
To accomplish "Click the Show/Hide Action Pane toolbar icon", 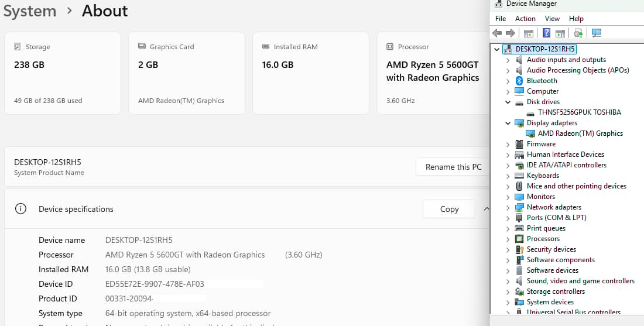I will coord(560,33).
